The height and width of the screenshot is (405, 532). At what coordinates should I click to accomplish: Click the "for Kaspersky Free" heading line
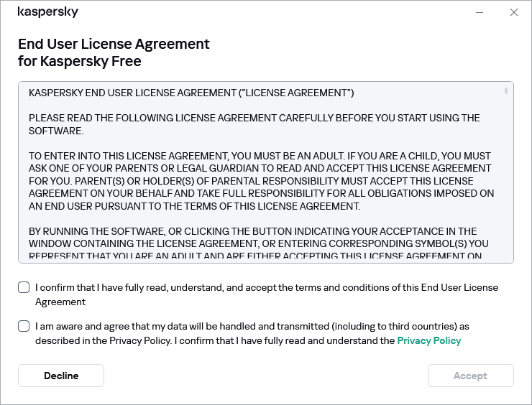click(x=79, y=61)
